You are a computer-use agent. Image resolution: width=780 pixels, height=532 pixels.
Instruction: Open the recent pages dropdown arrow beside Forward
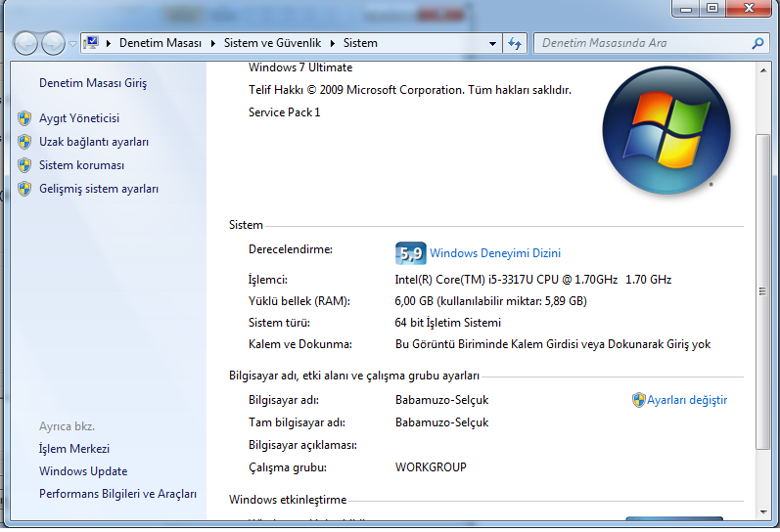point(72,44)
